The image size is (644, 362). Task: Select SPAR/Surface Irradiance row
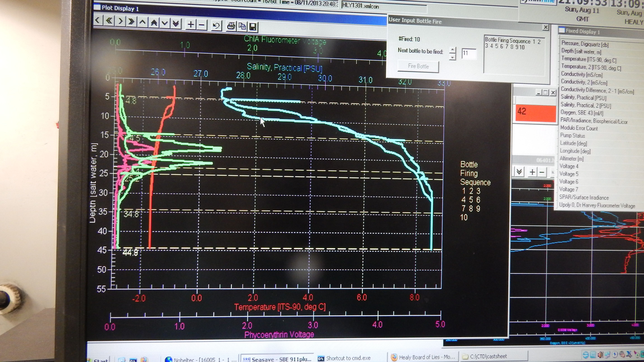(x=584, y=197)
